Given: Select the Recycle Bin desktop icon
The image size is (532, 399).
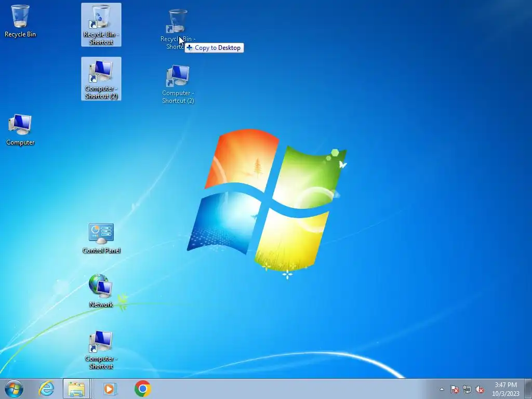Looking at the screenshot, I should click(20, 21).
